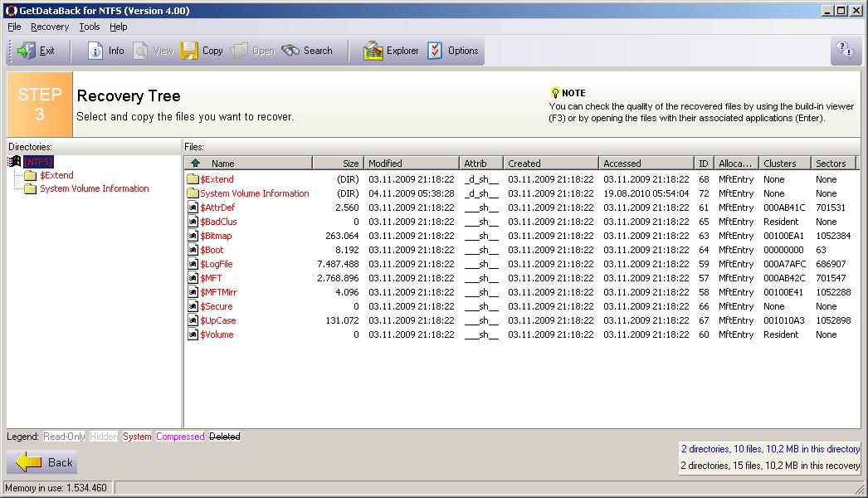Select System Volume Information in file list
This screenshot has height=498, width=868.
(x=255, y=193)
